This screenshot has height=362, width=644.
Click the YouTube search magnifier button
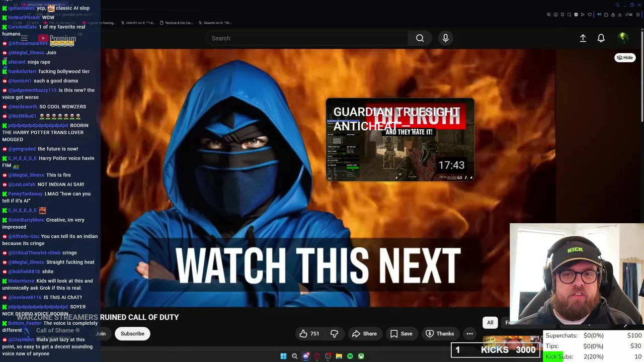[x=420, y=38]
